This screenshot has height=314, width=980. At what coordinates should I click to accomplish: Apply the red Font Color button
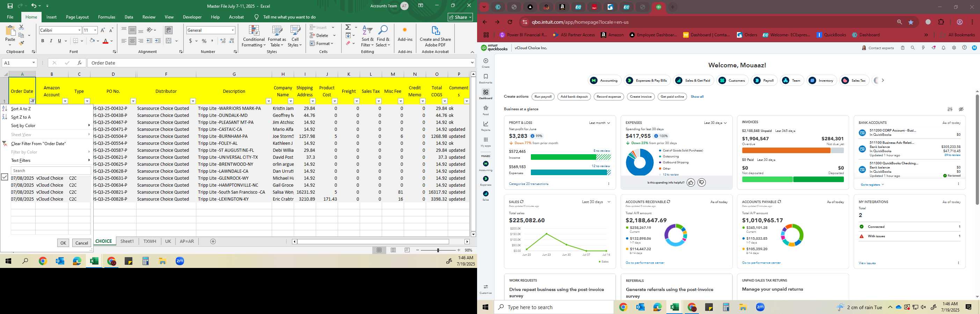pos(105,41)
